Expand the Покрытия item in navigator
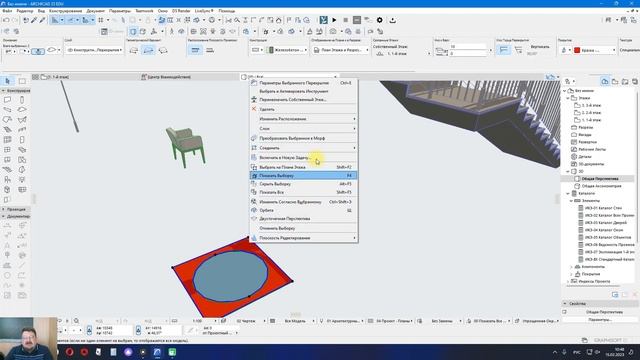This screenshot has width=640, height=360. pyautogui.click(x=571, y=274)
